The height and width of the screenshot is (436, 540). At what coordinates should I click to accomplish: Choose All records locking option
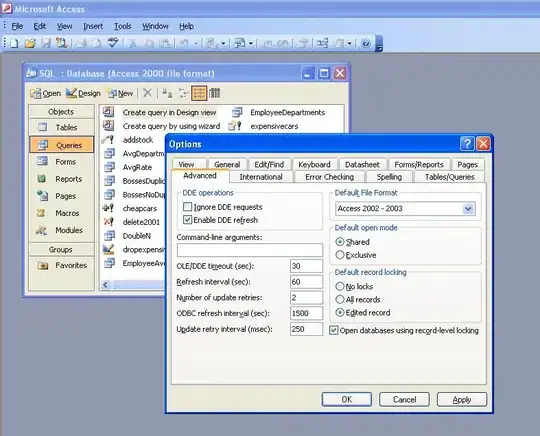click(340, 299)
